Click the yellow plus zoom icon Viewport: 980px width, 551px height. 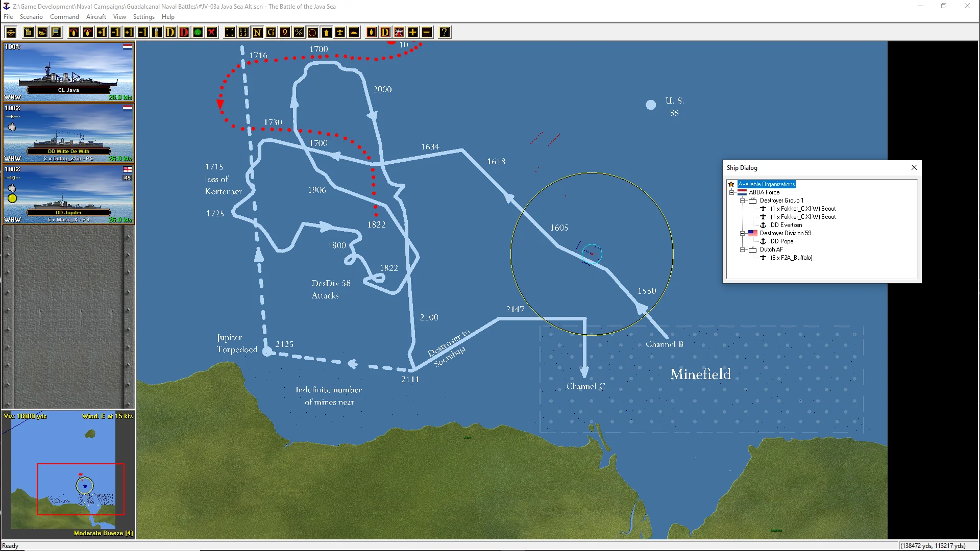point(413,32)
